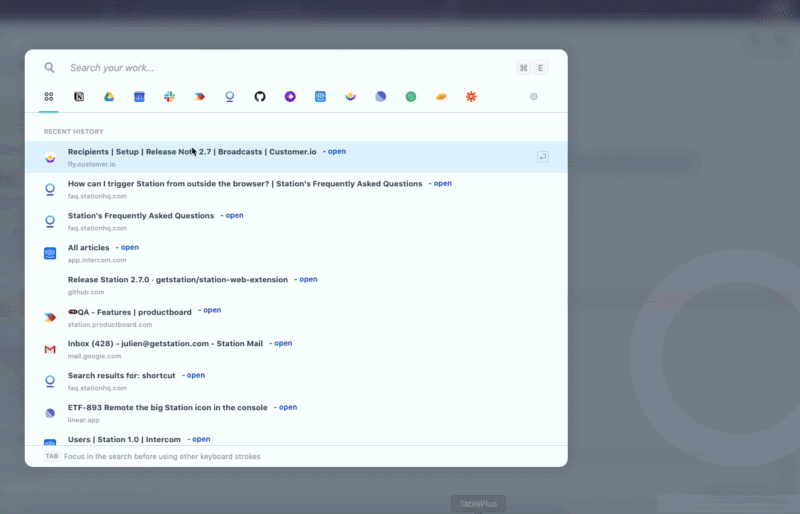Open link beside Inbox (428) Station Mail
Viewport: 800px width, 514px height.
pos(283,344)
